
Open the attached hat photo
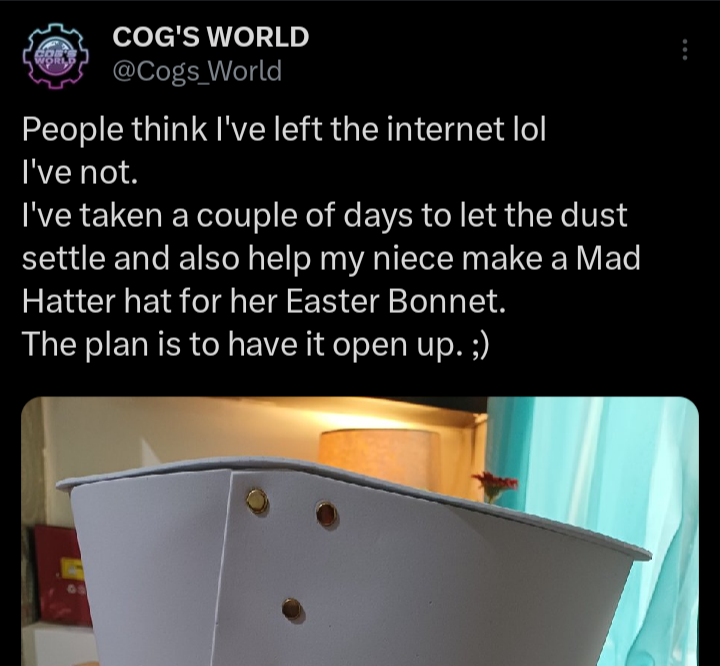tap(360, 531)
